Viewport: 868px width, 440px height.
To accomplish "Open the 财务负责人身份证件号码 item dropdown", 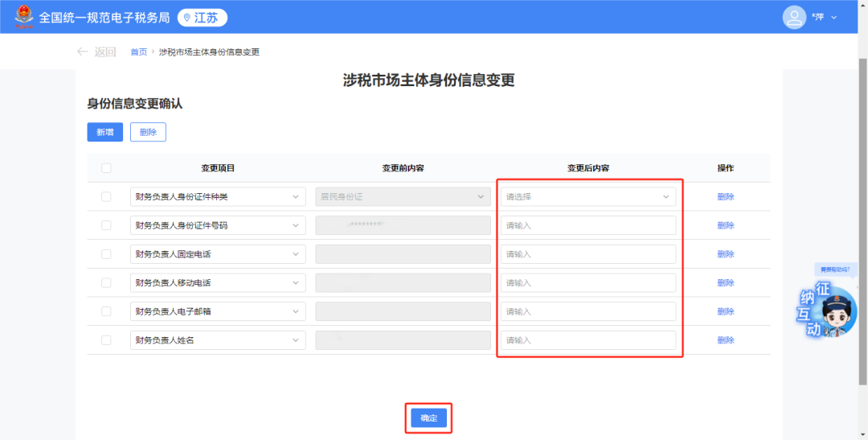I will click(218, 225).
